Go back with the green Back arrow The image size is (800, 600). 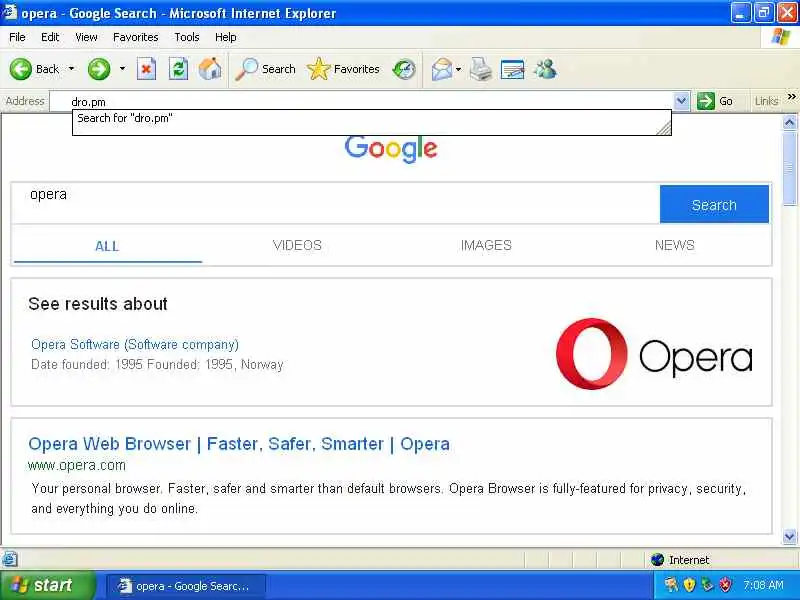[x=20, y=69]
